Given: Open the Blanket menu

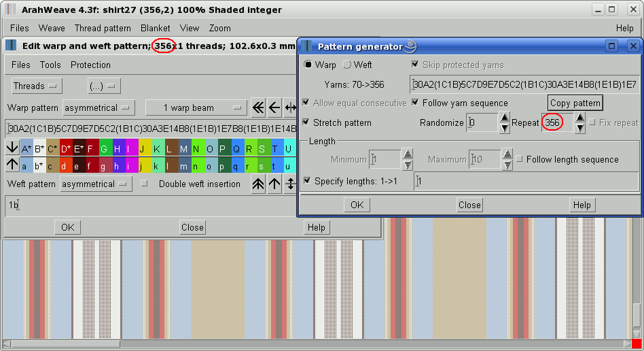Looking at the screenshot, I should pos(156,28).
